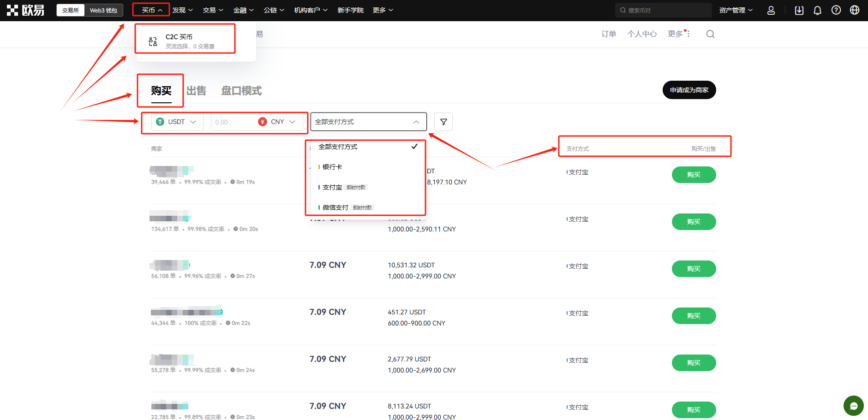Click the USDT coin icon
Image resolution: width=868 pixels, height=420 pixels.
160,122
